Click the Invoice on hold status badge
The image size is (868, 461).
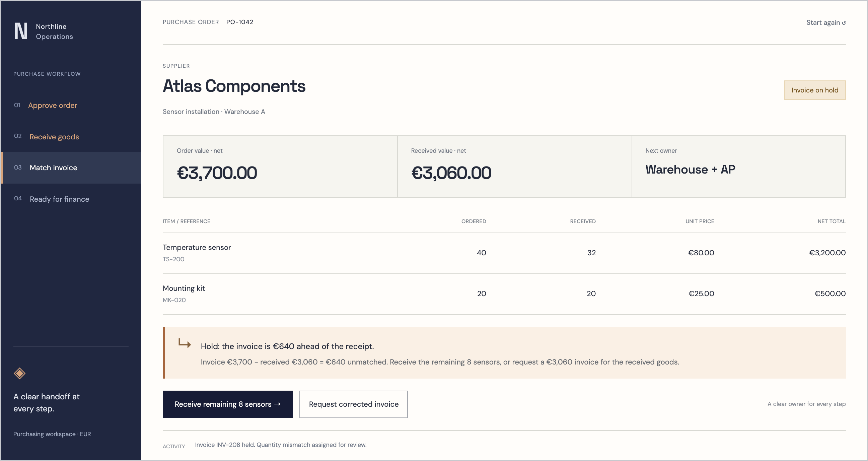[815, 90]
